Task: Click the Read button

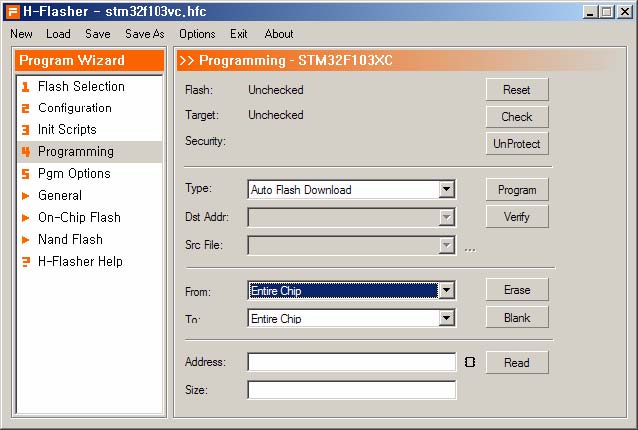Action: (x=517, y=362)
